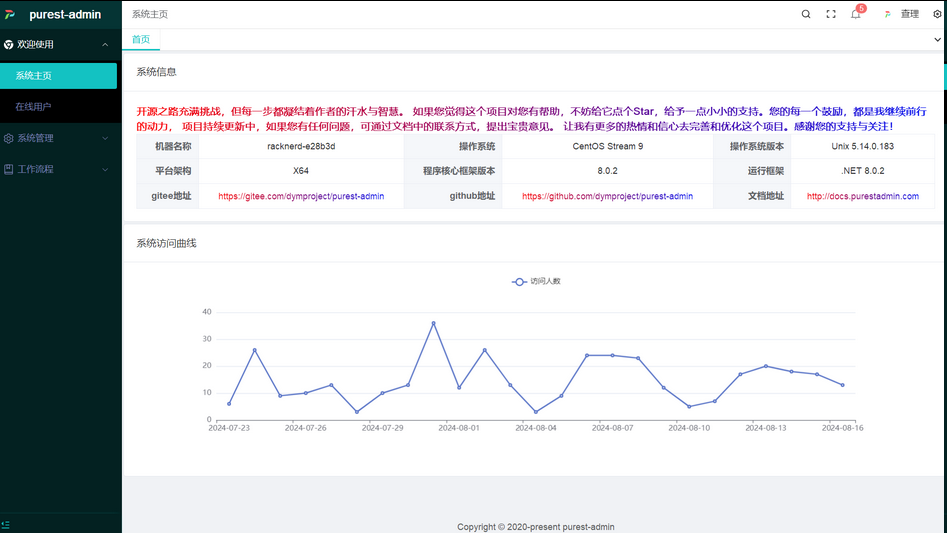Viewport: 947px width, 533px height.
Task: Open the settings gear icon
Action: pos(937,14)
